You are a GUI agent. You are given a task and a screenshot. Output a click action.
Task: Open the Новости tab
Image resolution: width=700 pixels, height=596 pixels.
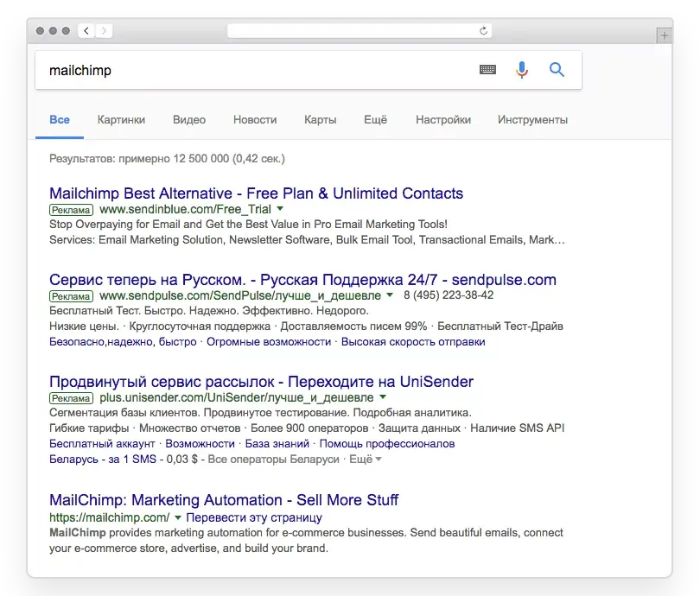coord(255,119)
